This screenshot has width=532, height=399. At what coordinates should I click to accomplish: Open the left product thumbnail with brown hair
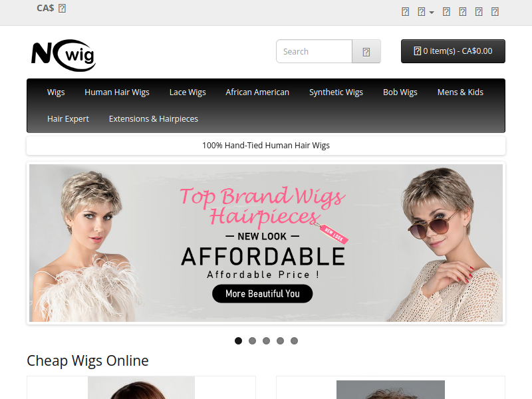tap(141, 388)
